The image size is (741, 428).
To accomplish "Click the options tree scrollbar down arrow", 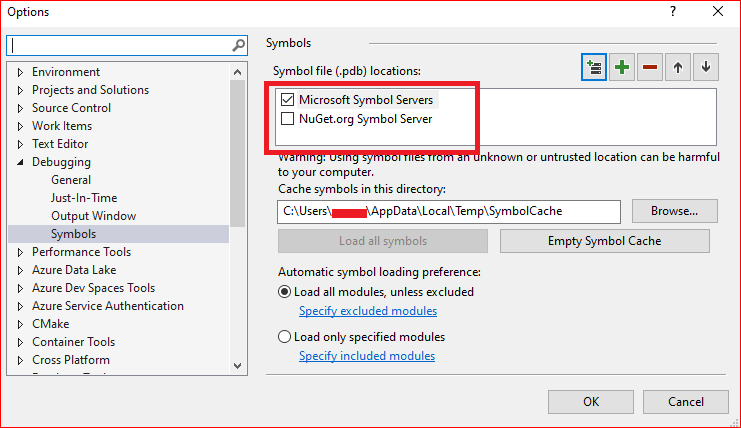I will coord(238,367).
